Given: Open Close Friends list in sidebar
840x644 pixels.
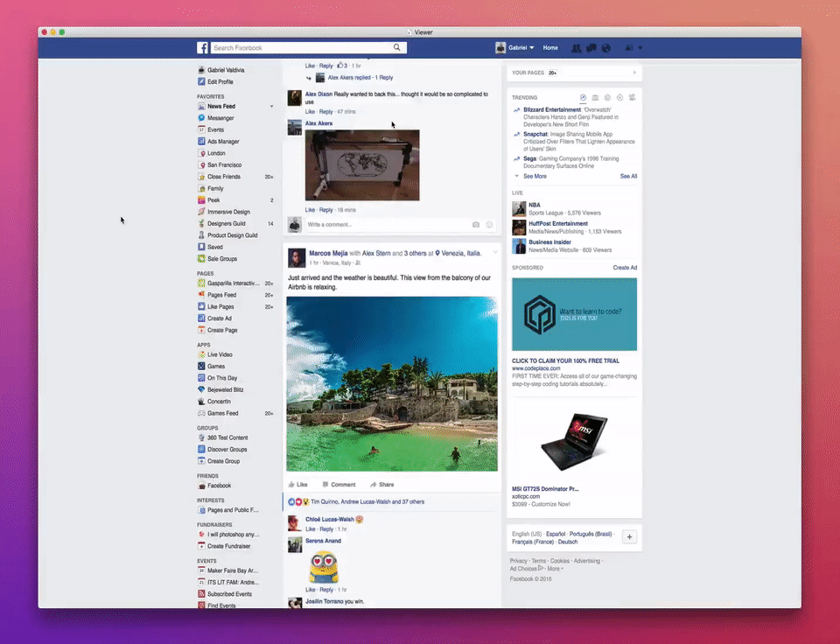Looking at the screenshot, I should (x=223, y=176).
